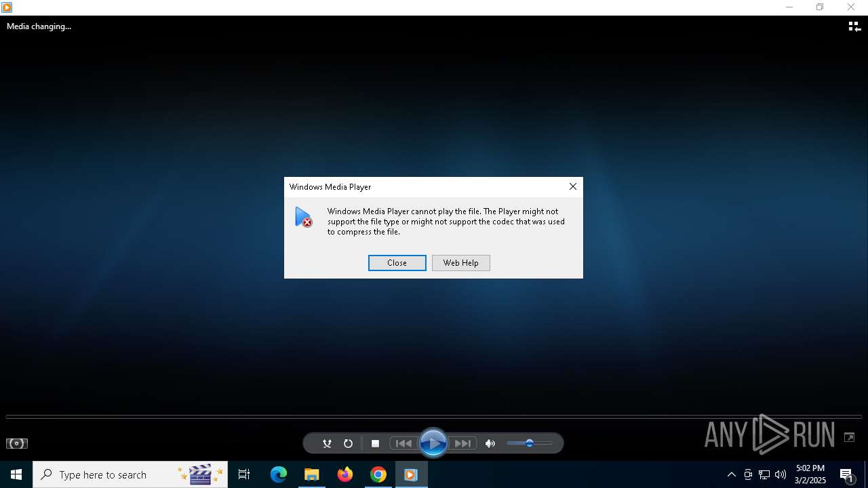Stop playback
The height and width of the screenshot is (488, 868).
[375, 443]
